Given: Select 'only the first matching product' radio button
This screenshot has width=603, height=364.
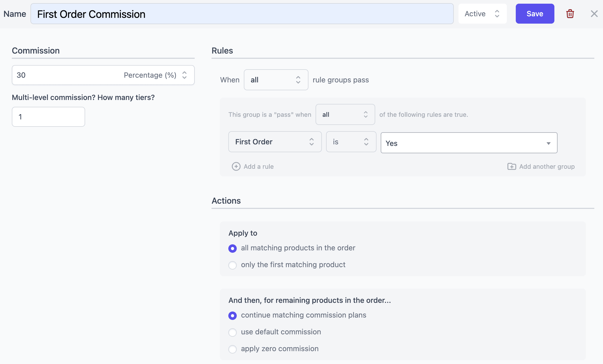Looking at the screenshot, I should click(x=233, y=264).
